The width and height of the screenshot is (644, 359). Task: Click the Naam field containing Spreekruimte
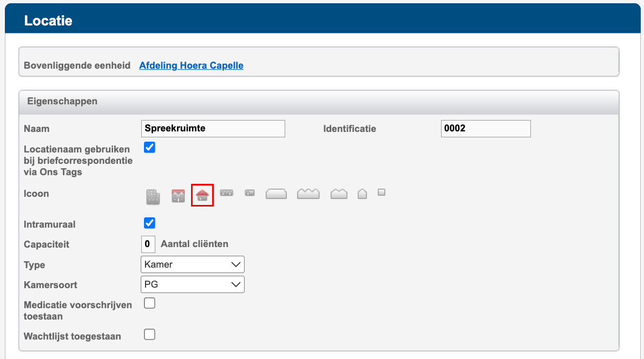[213, 129]
